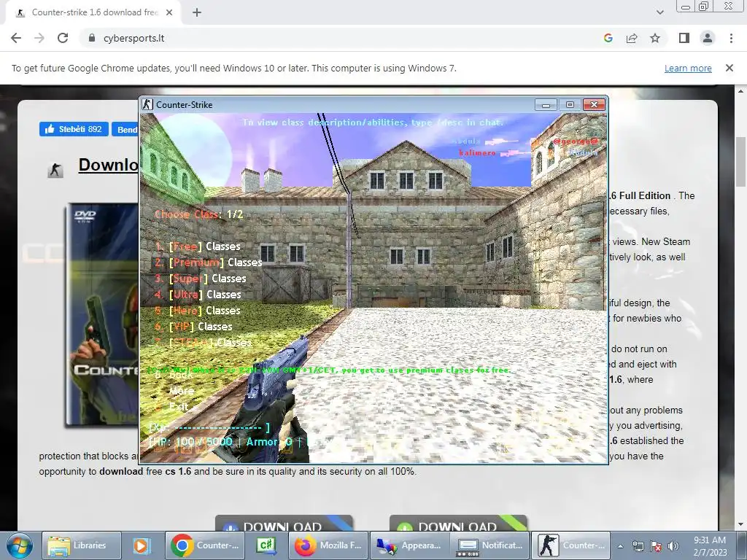Image resolution: width=747 pixels, height=560 pixels.
Task: Close the Counter-strike 1.6 download tab
Action: click(x=169, y=12)
